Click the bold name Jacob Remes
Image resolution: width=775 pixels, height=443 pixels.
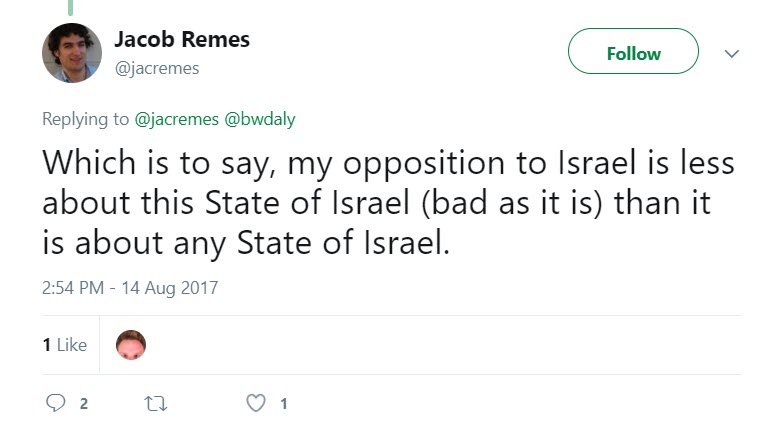tap(182, 40)
